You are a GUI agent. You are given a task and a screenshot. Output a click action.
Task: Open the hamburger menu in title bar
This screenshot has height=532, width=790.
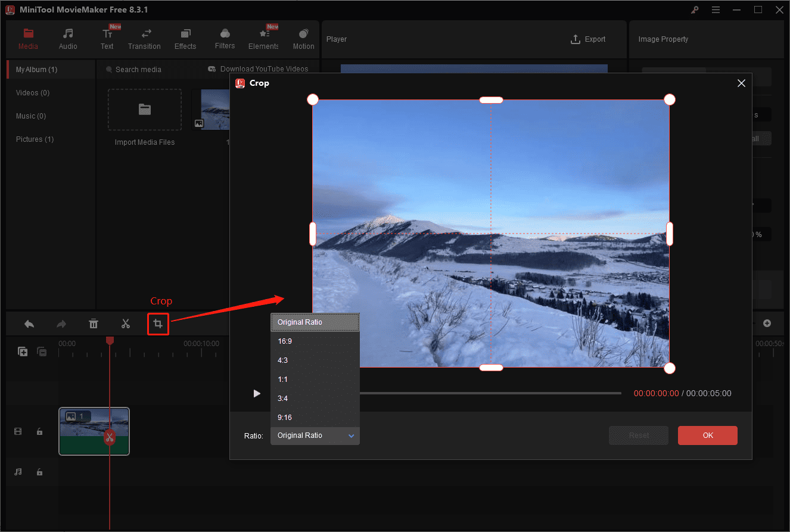point(716,10)
